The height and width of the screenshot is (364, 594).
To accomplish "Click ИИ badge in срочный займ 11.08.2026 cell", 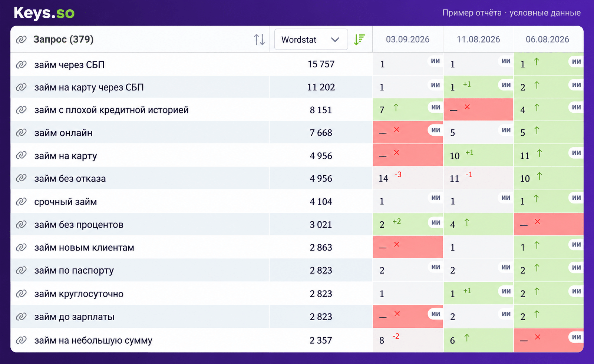I will (x=506, y=198).
